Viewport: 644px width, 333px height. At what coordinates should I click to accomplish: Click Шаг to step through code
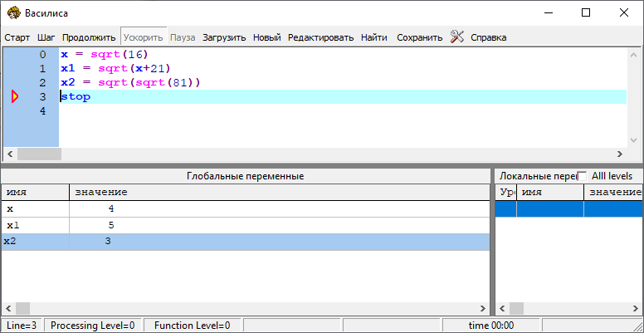click(46, 37)
